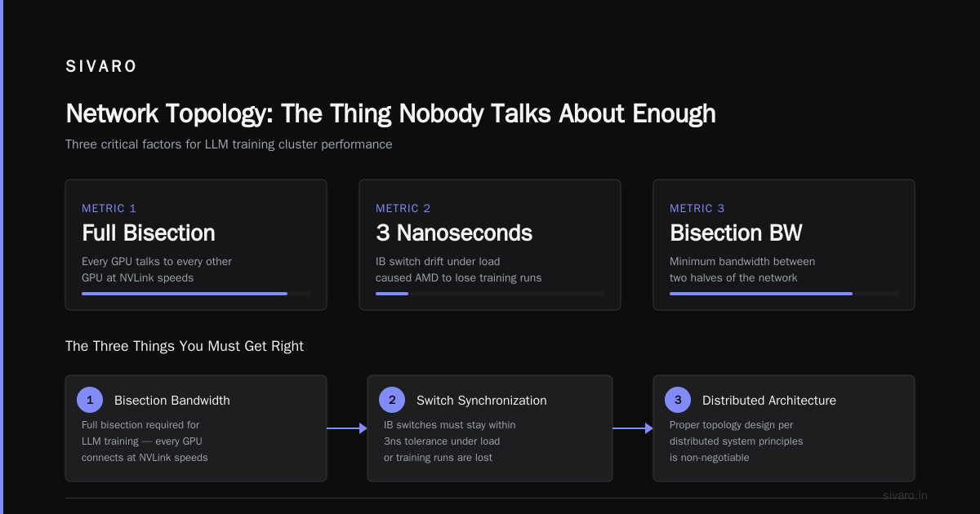The width and height of the screenshot is (980, 514).
Task: Click the Full Bisection progress bar
Action: [196, 293]
